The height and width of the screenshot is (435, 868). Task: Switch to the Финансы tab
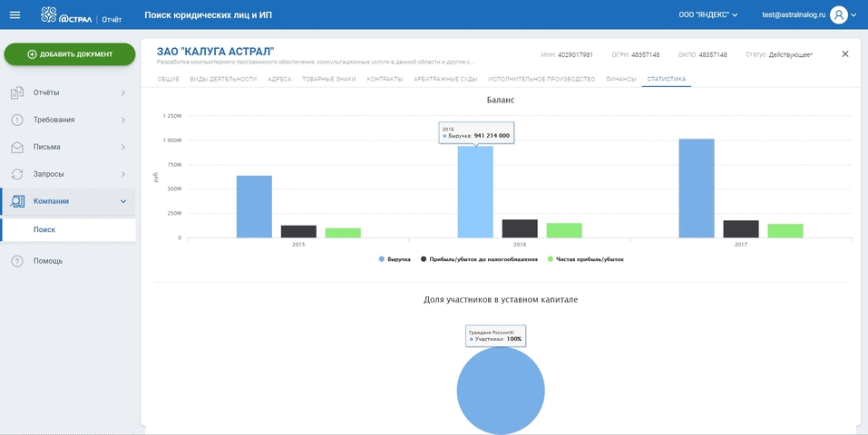coord(621,79)
